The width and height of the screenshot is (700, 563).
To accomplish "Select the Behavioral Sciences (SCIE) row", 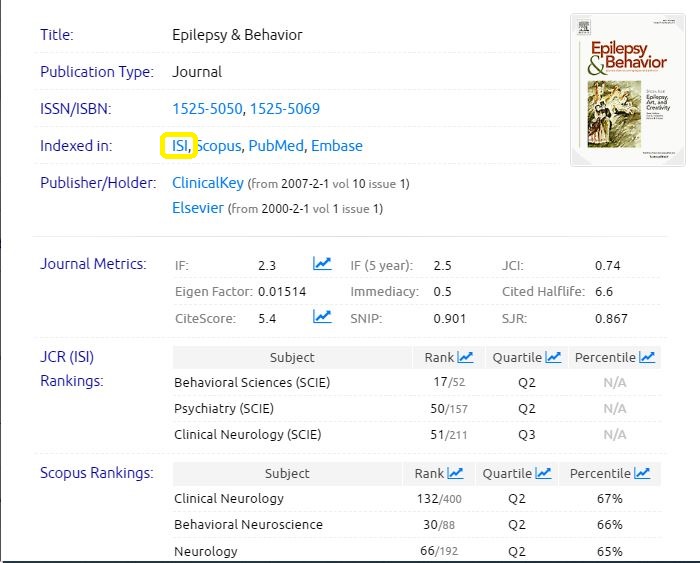I will pyautogui.click(x=251, y=382).
